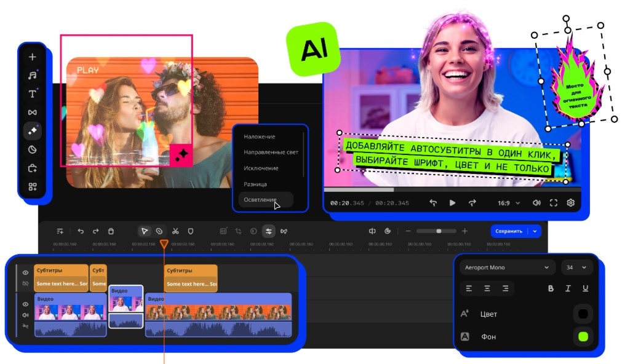Mute the video track speaker icon
The width and height of the screenshot is (625, 364).
point(25,315)
